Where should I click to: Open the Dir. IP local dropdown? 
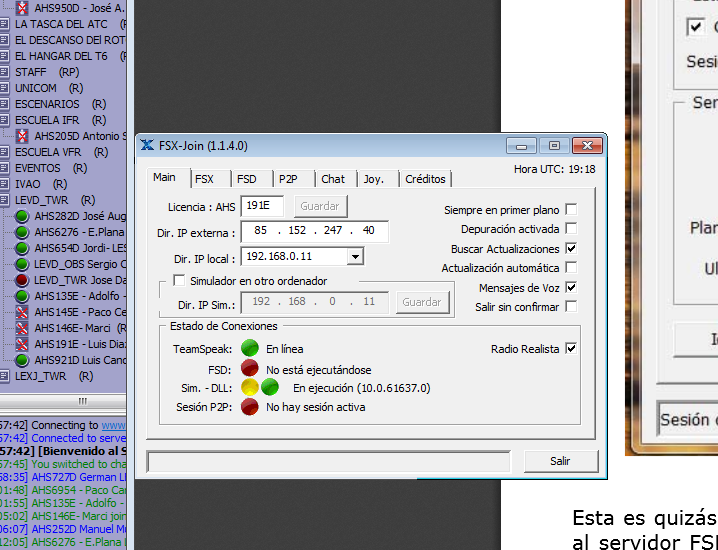[x=355, y=257]
